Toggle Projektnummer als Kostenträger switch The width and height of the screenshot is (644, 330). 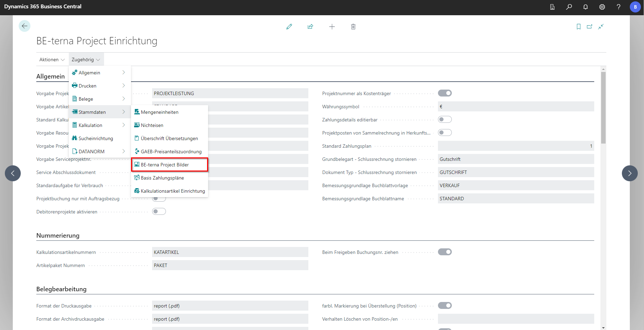click(445, 93)
